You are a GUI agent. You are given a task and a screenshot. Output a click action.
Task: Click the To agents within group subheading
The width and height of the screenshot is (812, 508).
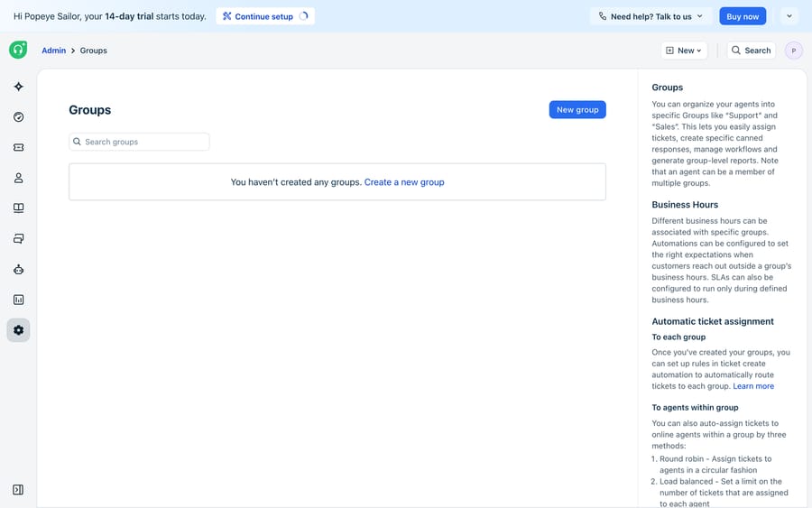tap(695, 408)
